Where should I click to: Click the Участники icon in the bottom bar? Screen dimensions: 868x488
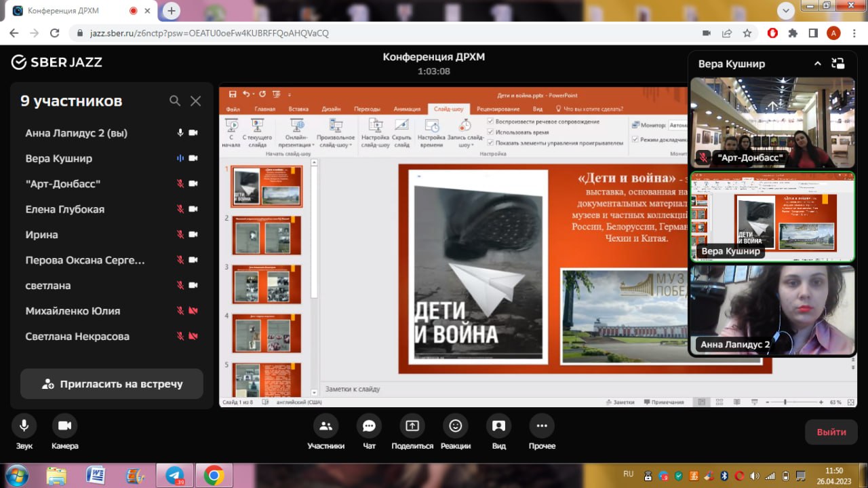325,426
